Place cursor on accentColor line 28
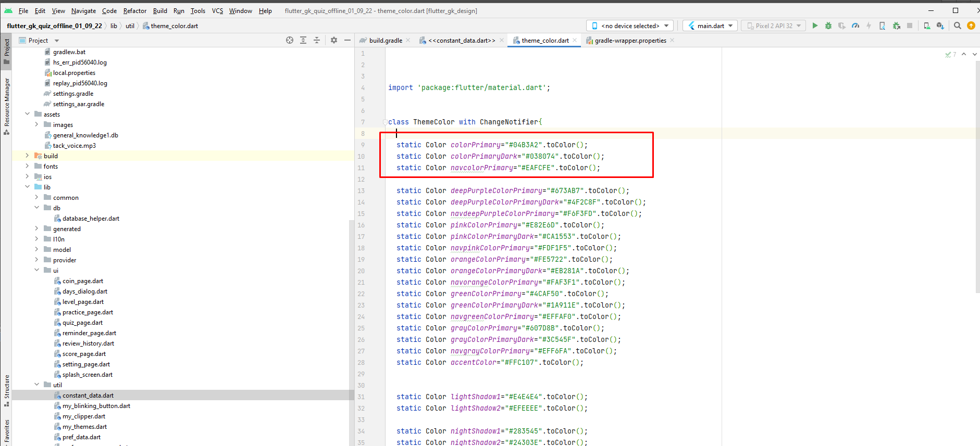980x446 pixels. 490,362
